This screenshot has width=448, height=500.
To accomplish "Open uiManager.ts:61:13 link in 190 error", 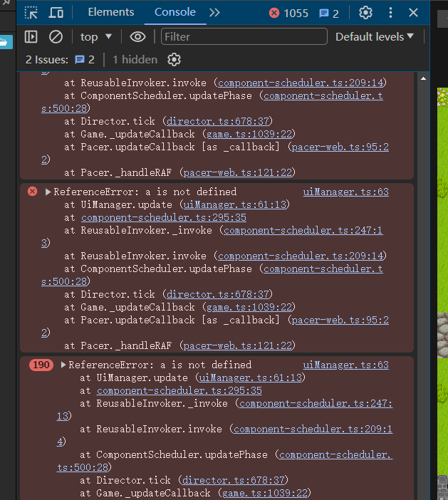I will pyautogui.click(x=251, y=377).
